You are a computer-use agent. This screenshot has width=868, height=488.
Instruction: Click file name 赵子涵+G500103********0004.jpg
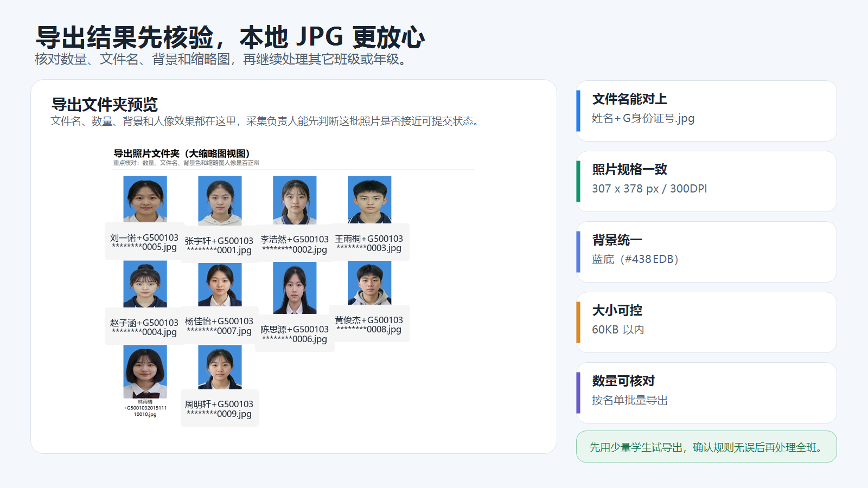coord(144,328)
